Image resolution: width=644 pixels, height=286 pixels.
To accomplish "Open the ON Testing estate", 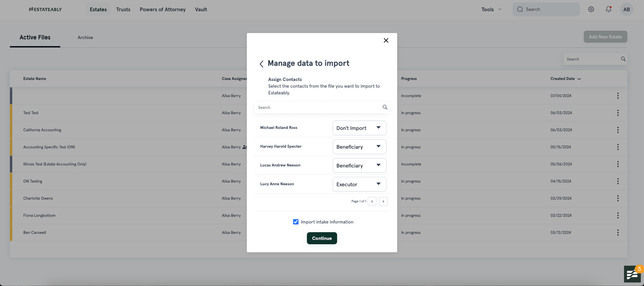I will [x=33, y=181].
